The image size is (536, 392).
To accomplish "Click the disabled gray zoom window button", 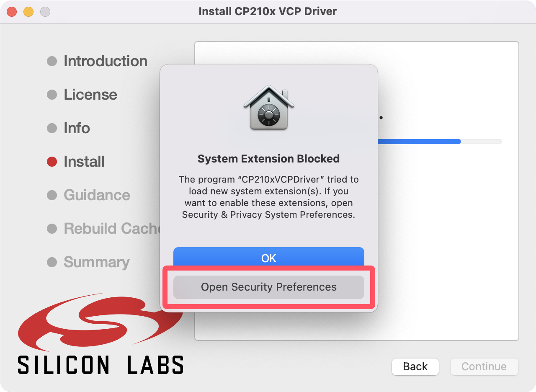I will pos(45,11).
